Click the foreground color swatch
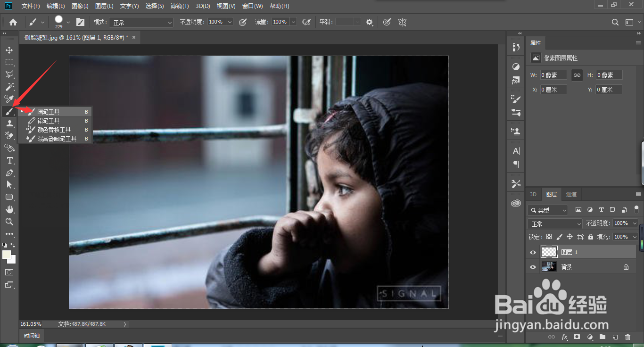This screenshot has width=644, height=347. [7, 255]
